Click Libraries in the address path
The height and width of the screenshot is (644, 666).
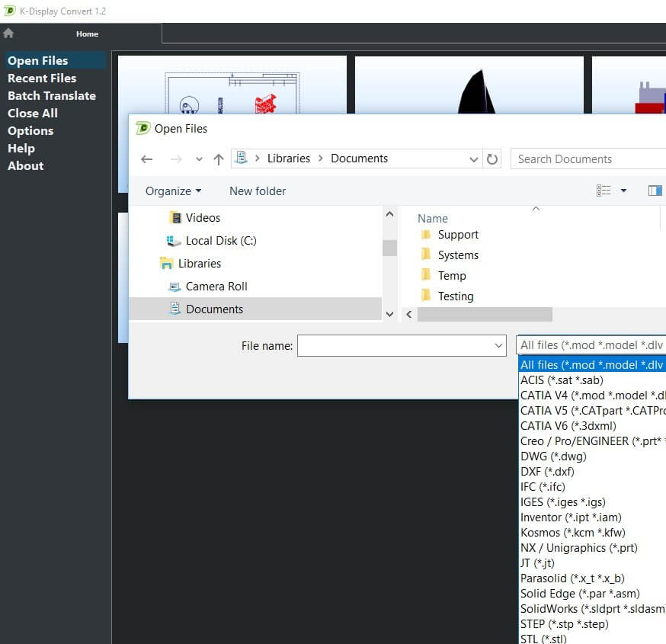pos(289,159)
